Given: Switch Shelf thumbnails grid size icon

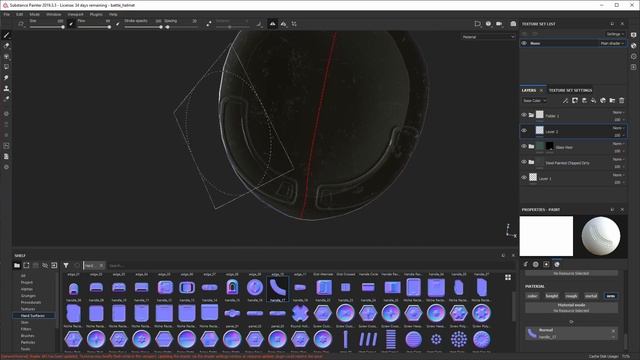Looking at the screenshot, I should tap(508, 277).
